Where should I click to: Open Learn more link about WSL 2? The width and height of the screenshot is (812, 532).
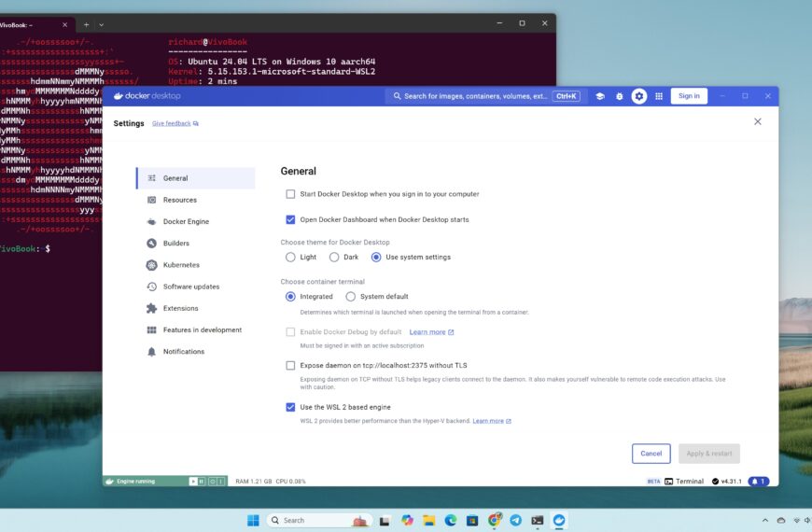tap(492, 421)
